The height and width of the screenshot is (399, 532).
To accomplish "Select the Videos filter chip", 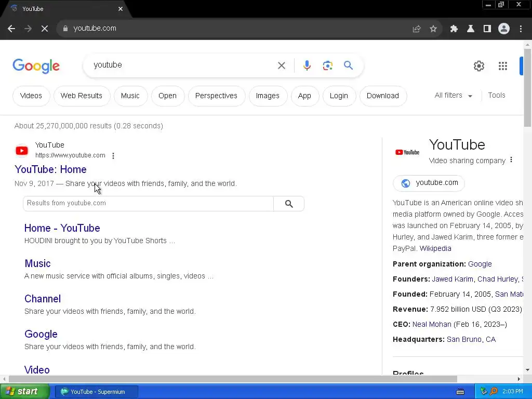I will pos(31,96).
